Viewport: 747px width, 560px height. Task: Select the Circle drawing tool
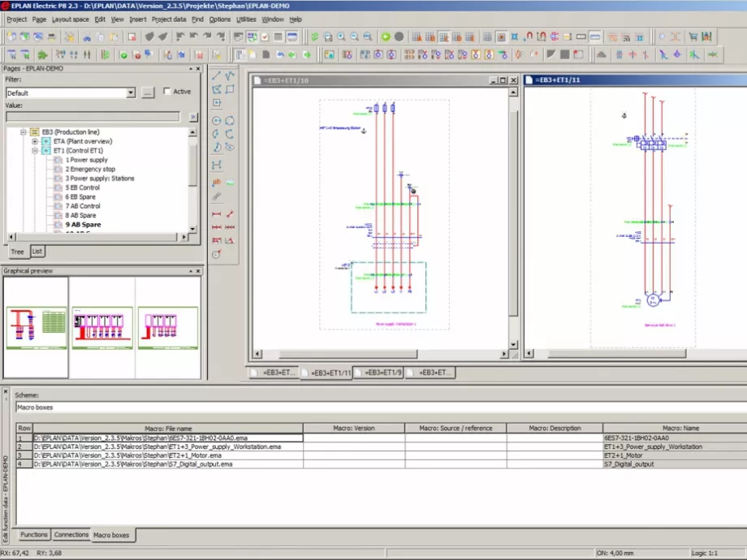[x=216, y=120]
